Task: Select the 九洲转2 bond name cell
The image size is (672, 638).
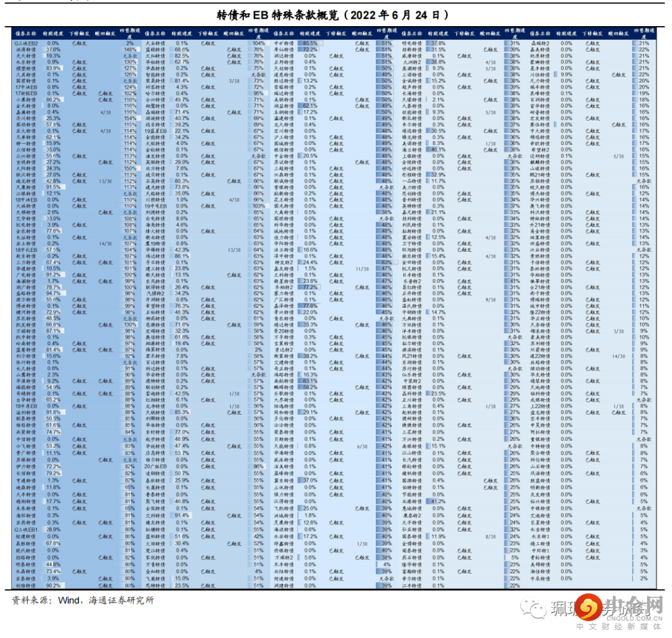Action: 412,62
